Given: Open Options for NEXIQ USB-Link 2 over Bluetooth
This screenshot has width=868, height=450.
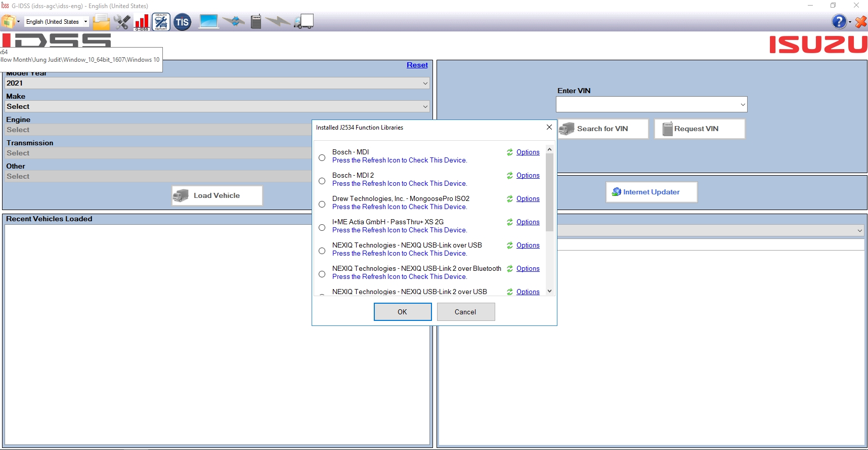Looking at the screenshot, I should (x=528, y=269).
